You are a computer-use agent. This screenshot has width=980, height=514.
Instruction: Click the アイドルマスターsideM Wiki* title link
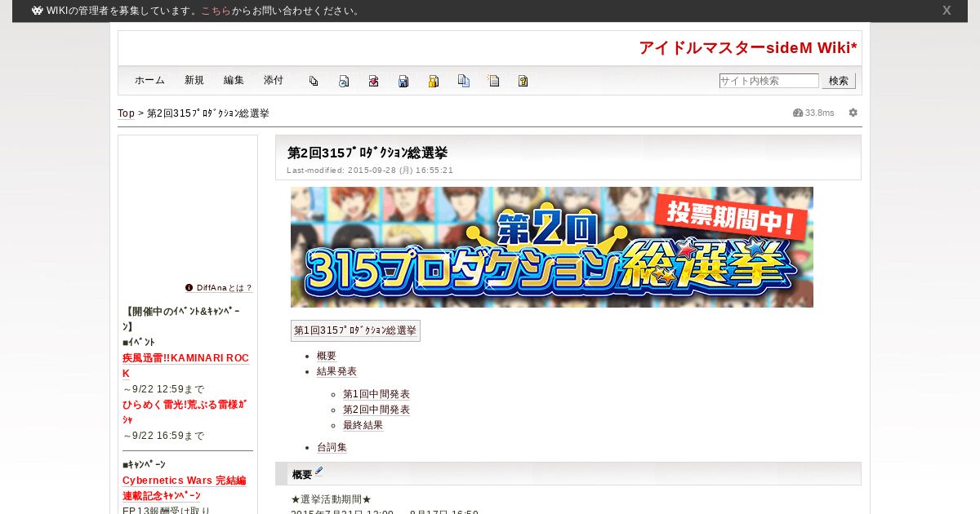click(748, 48)
